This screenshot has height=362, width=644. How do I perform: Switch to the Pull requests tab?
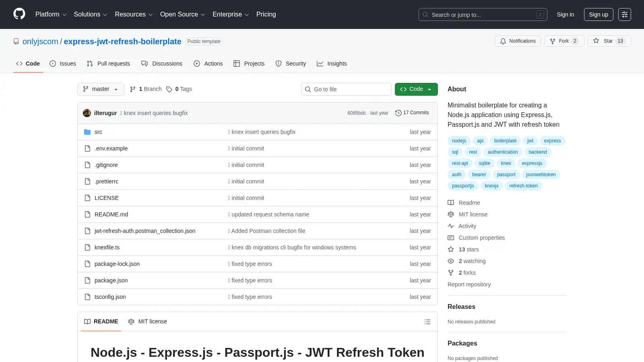108,64
